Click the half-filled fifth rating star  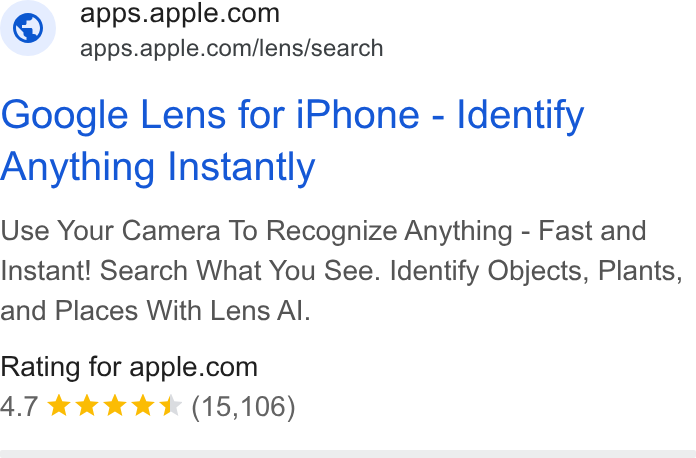170,406
